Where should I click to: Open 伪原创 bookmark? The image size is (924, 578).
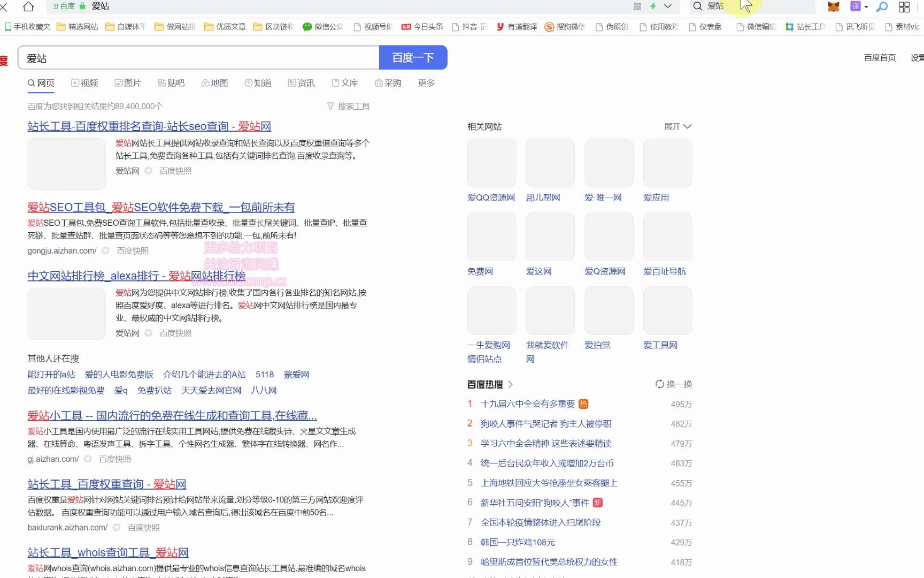click(x=613, y=27)
